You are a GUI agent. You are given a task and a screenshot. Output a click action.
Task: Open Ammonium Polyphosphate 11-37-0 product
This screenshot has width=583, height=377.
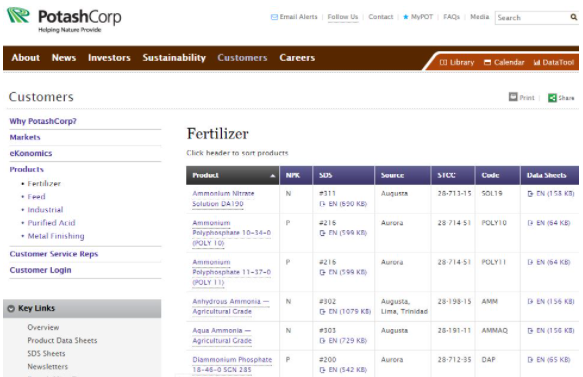pyautogui.click(x=231, y=272)
